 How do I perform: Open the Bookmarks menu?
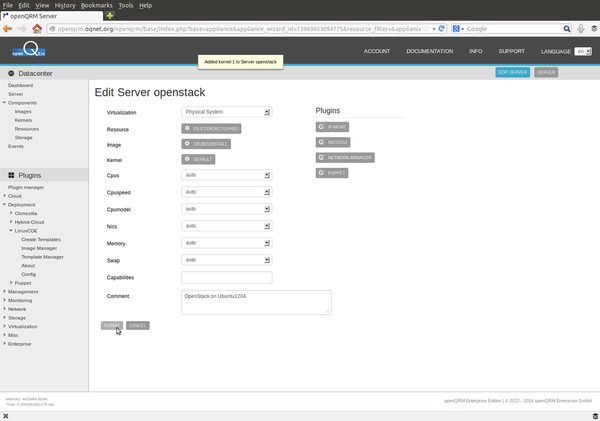96,5
